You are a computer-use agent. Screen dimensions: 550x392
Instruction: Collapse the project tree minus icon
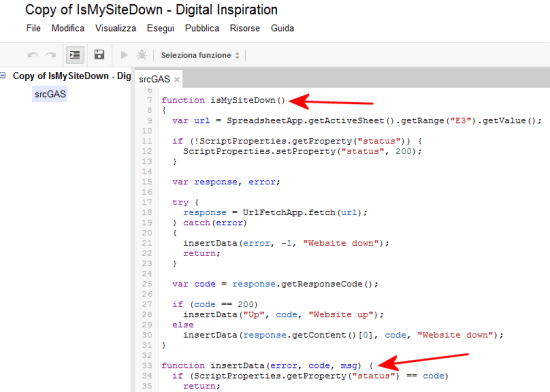(x=3, y=75)
